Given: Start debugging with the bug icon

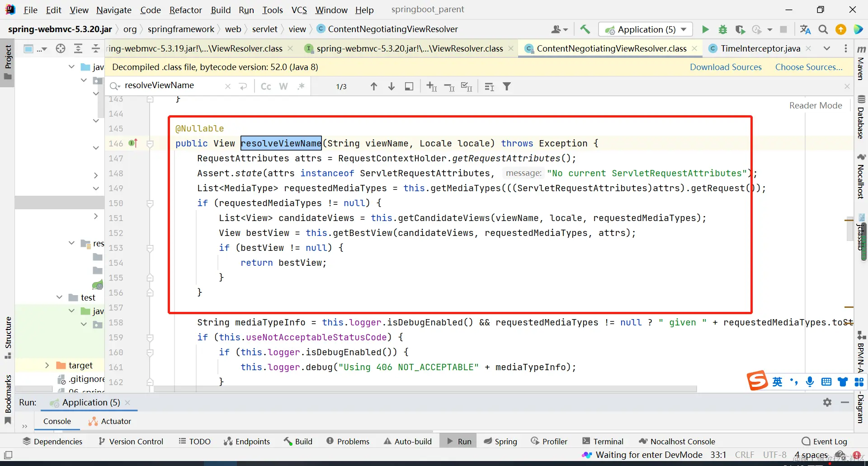Looking at the screenshot, I should point(723,30).
